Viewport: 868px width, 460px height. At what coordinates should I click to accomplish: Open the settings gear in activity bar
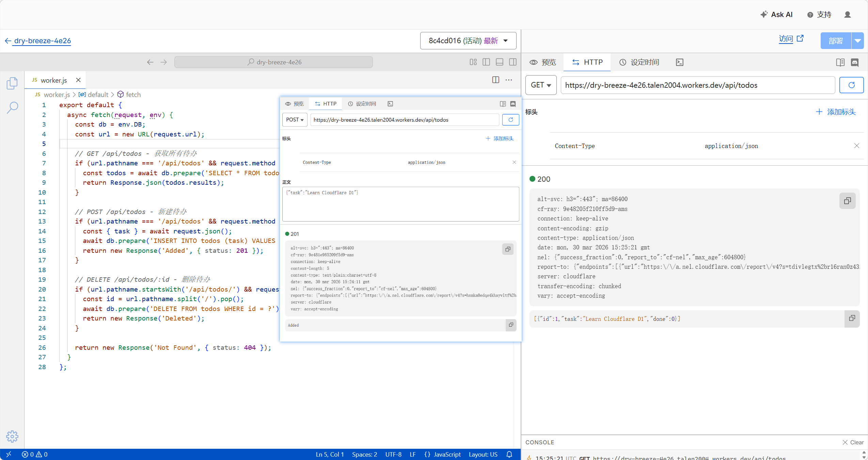[x=12, y=436]
